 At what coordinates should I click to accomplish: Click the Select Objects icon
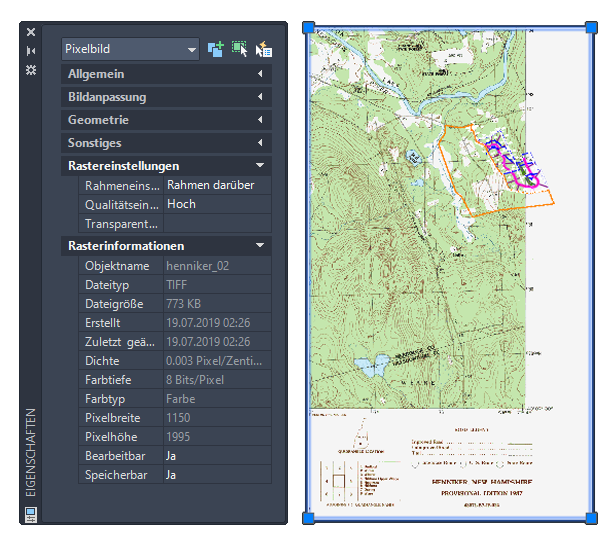pos(240,49)
